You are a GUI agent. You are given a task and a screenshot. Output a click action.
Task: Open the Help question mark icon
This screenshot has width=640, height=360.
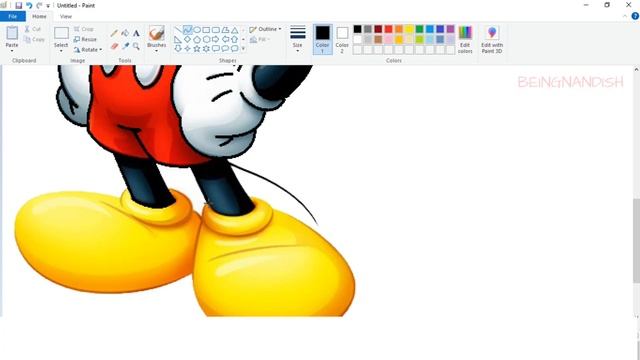tap(635, 16)
